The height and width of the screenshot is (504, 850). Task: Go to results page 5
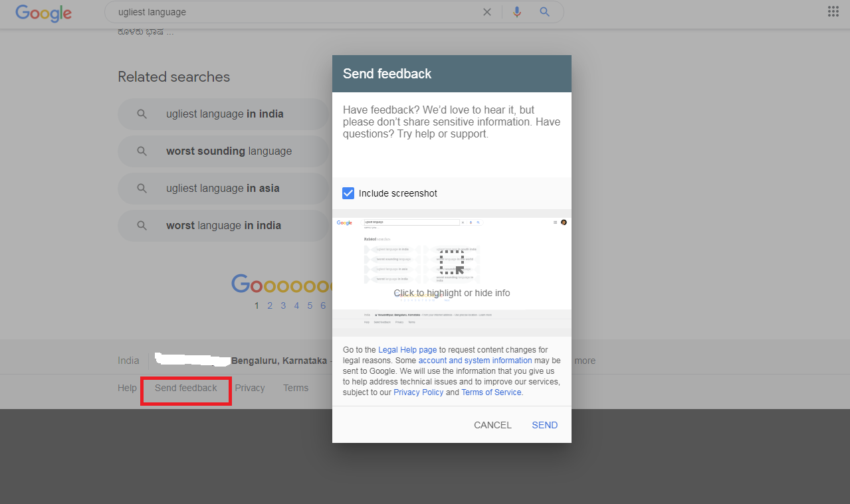point(310,305)
